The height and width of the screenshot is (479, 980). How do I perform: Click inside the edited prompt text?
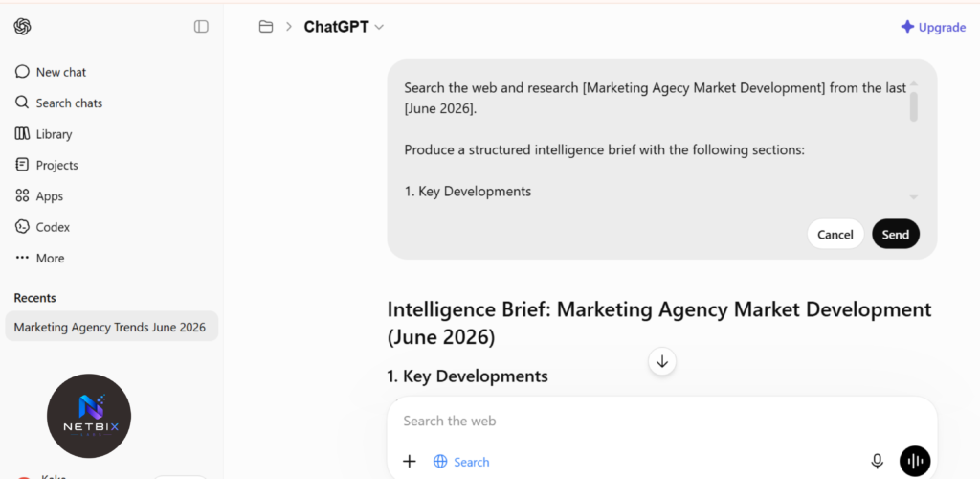pos(655,140)
